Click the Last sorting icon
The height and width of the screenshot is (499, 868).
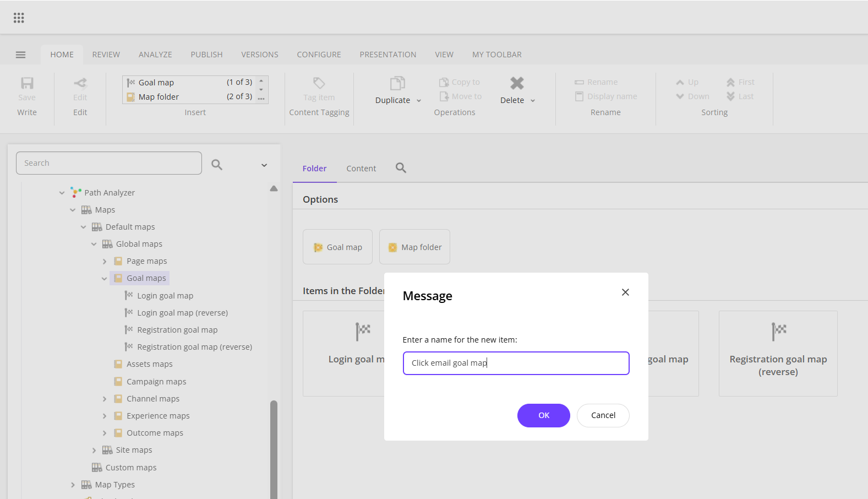[x=730, y=96]
